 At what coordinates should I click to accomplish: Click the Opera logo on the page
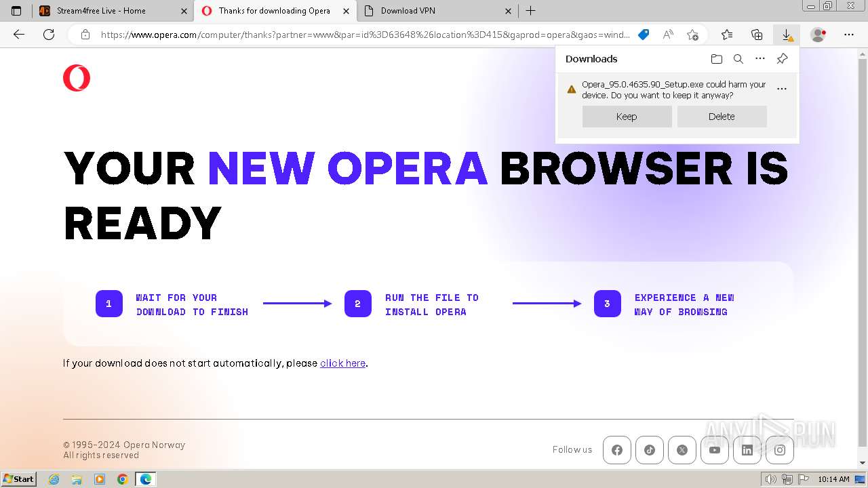pos(77,78)
